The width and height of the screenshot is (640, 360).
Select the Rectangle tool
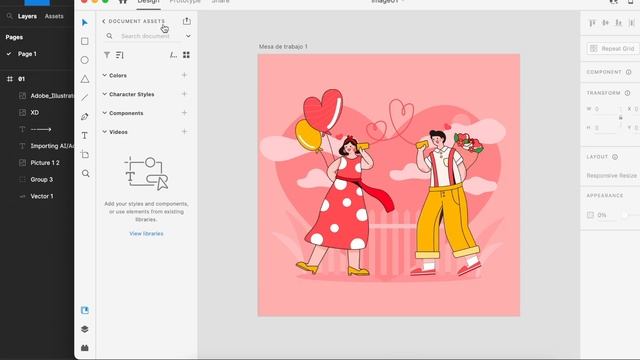coord(84,41)
